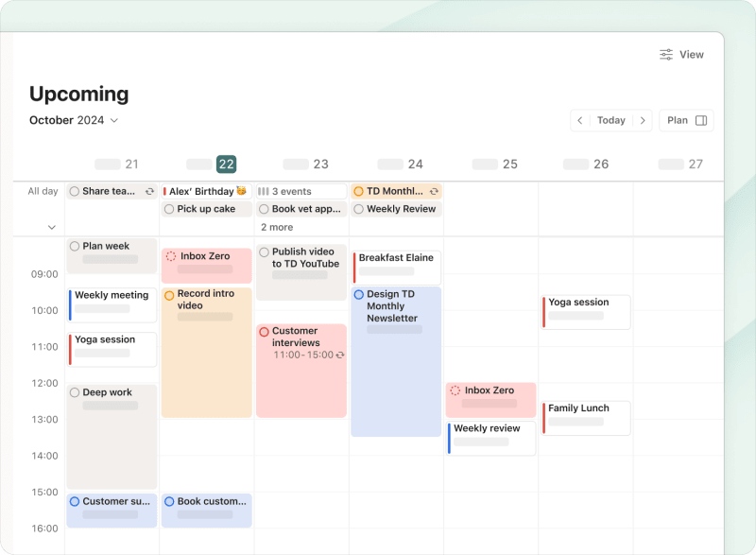
Task: Click the Today button
Action: pyautogui.click(x=611, y=120)
